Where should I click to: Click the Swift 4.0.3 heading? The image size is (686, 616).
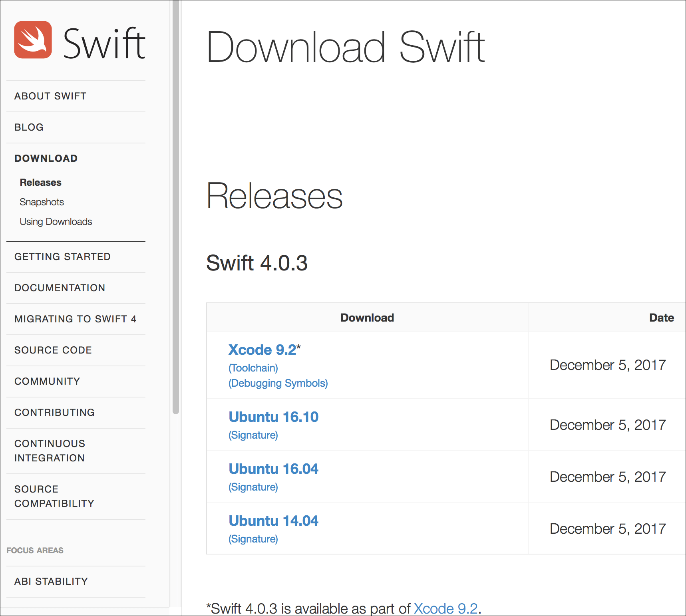click(x=257, y=263)
